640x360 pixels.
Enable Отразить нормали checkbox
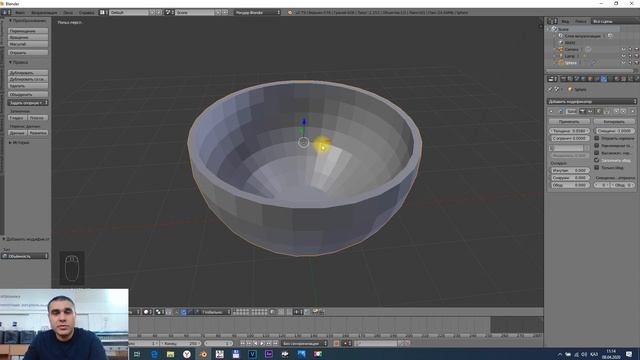[x=597, y=138]
